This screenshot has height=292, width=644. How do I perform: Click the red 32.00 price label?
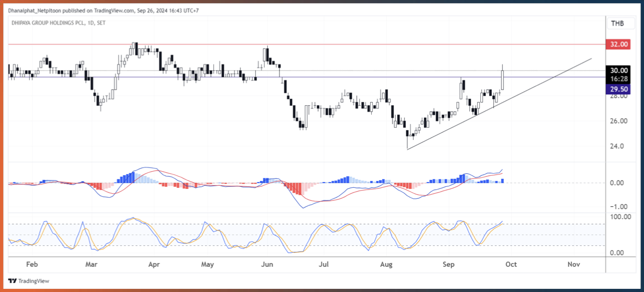tap(619, 44)
